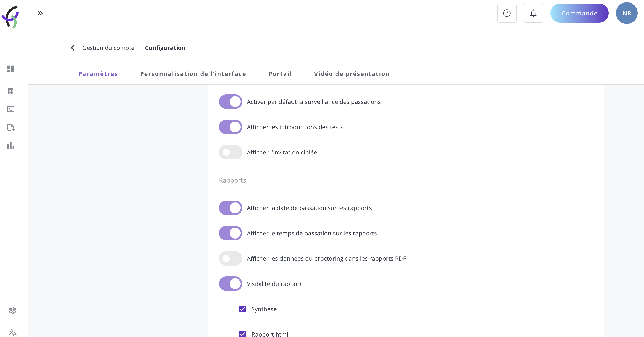Click the app logo in top-left corner
The image size is (644, 337).
pyautogui.click(x=10, y=17)
